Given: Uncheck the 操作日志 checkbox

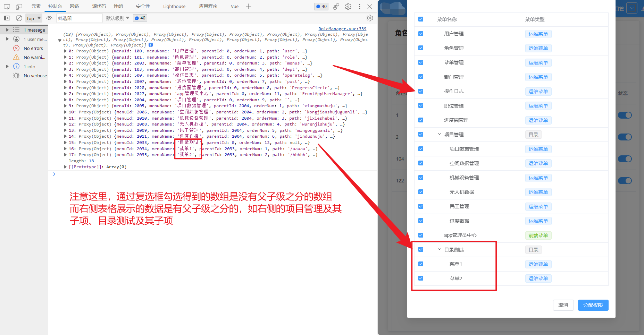Looking at the screenshot, I should click(x=421, y=91).
